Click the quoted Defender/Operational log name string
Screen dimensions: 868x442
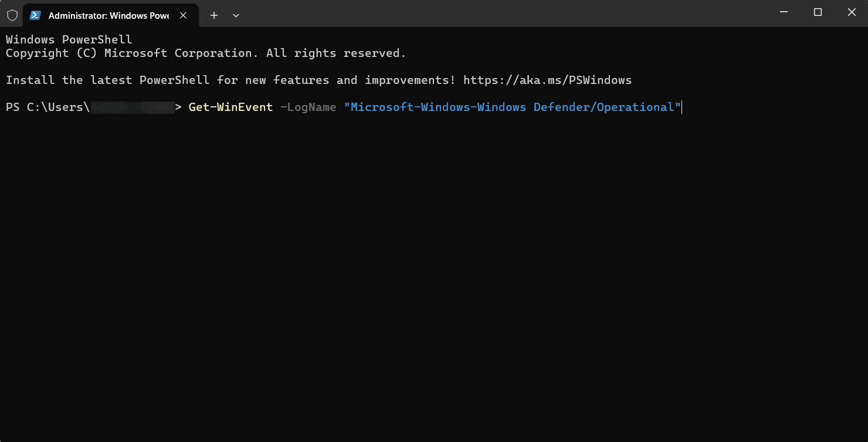tap(512, 107)
